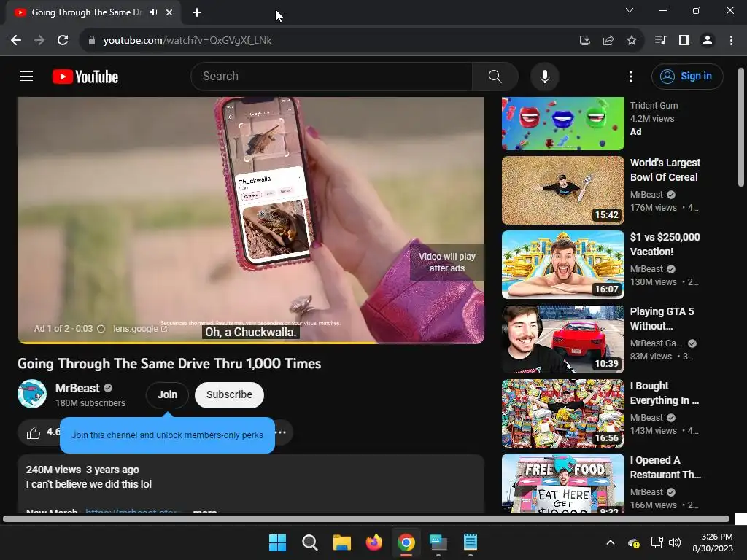Open the YouTube hamburger guide menu
Screen dimensions: 747x560
click(26, 76)
